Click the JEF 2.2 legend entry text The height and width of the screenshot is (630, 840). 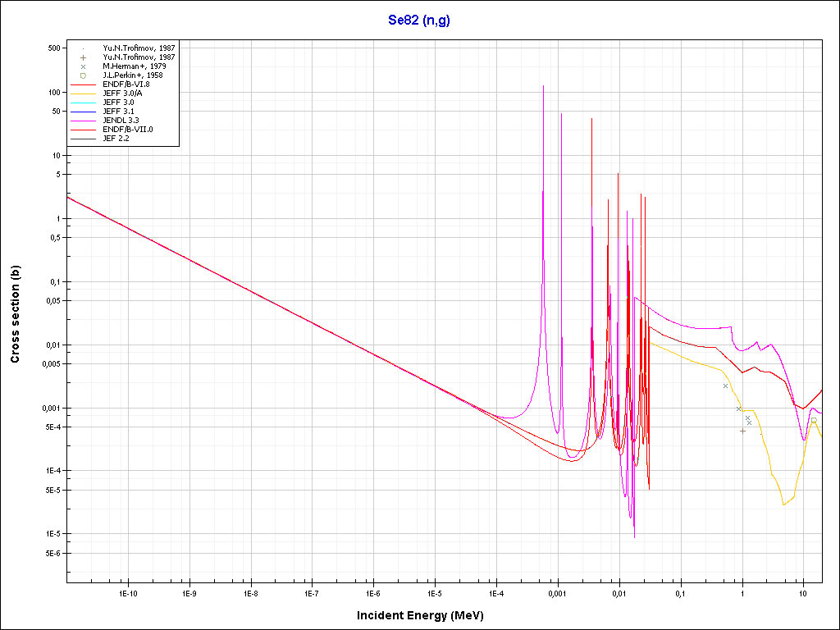[116, 139]
